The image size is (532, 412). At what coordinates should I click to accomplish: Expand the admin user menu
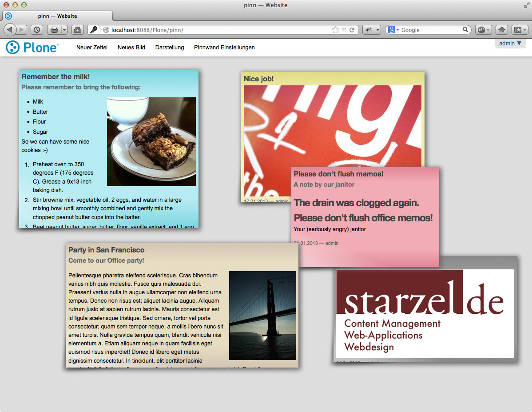point(510,44)
